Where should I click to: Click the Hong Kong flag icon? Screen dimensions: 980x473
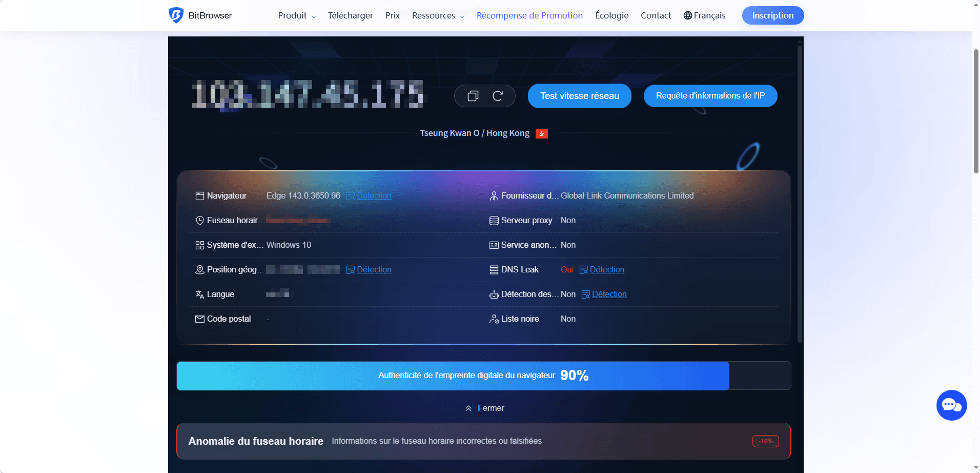coord(542,133)
